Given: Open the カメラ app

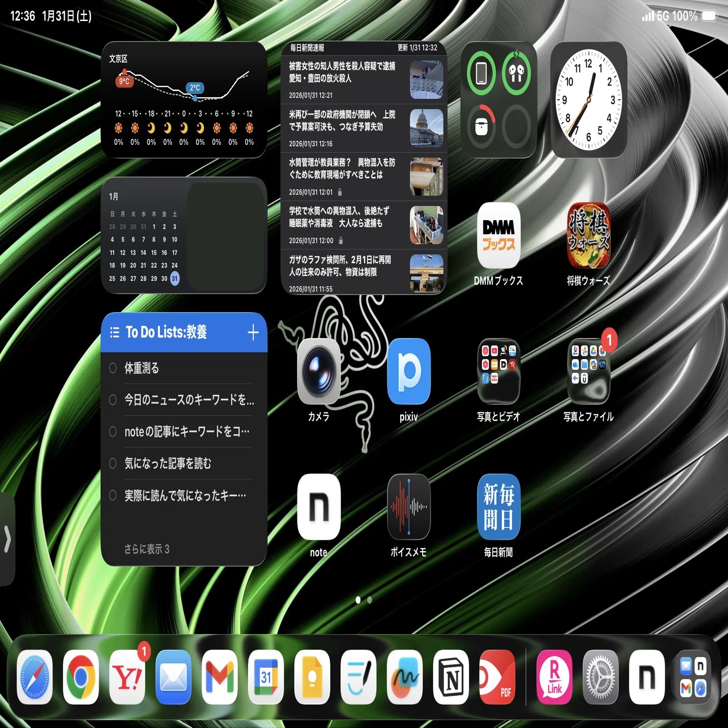Looking at the screenshot, I should pyautogui.click(x=318, y=371).
